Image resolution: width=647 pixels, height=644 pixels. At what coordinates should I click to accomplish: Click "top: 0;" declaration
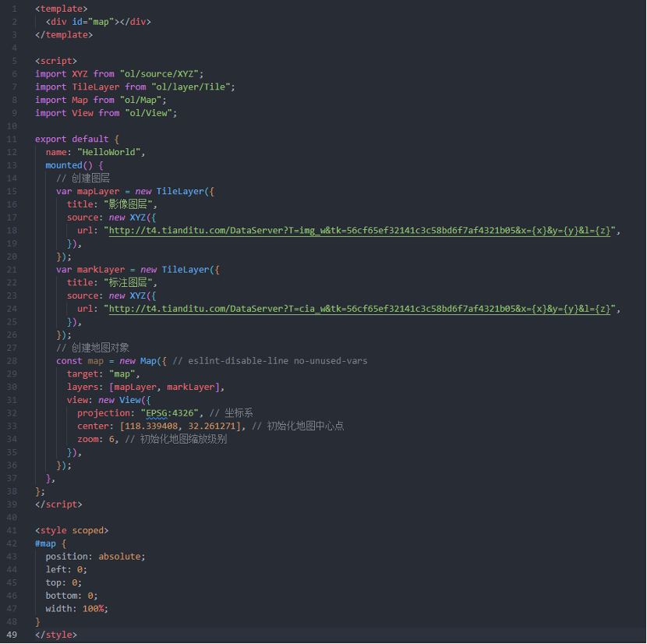pos(64,582)
